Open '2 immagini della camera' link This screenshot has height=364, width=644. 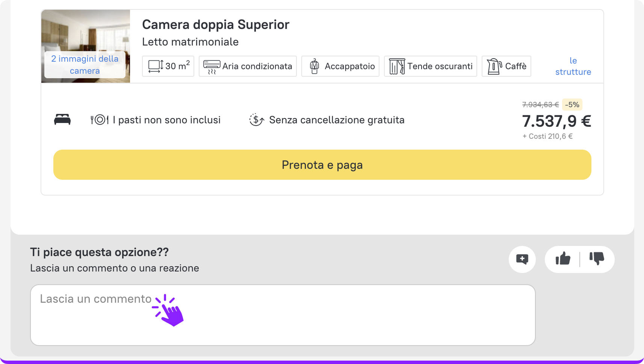(85, 65)
